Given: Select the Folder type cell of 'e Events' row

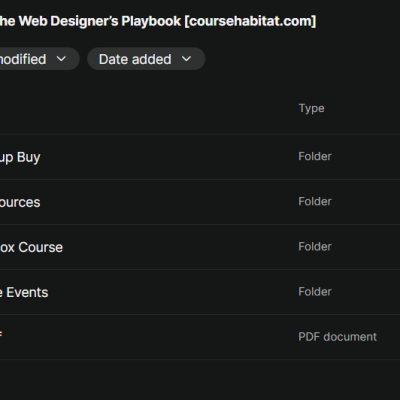Looking at the screenshot, I should (x=315, y=292).
